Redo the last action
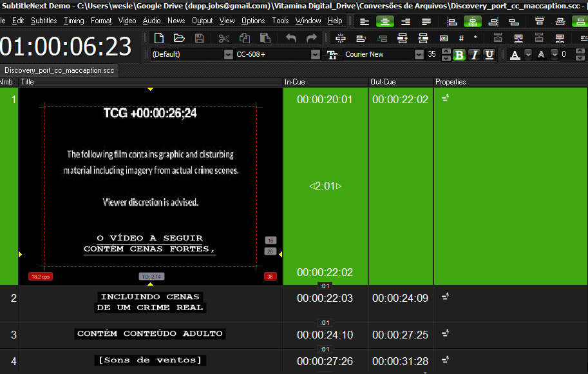 (x=312, y=38)
